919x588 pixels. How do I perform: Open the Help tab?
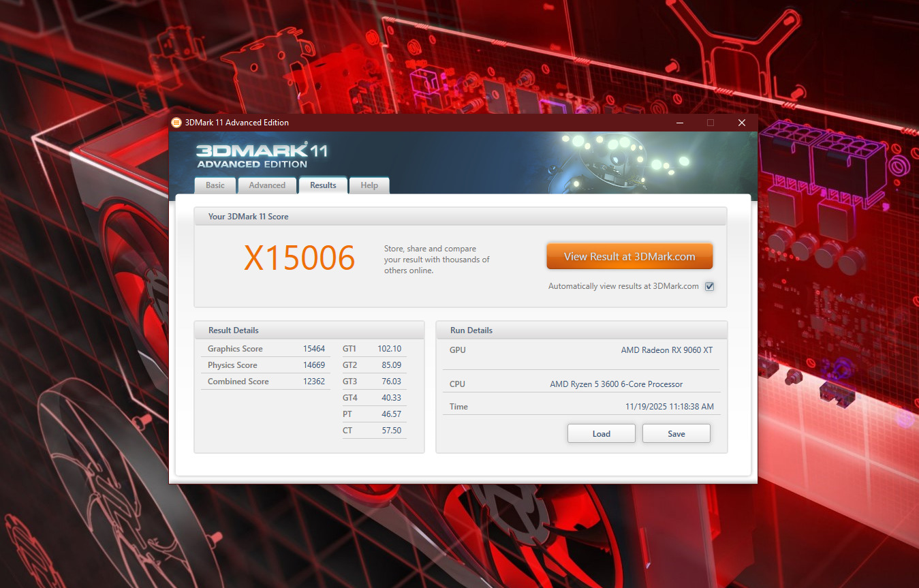[369, 185]
